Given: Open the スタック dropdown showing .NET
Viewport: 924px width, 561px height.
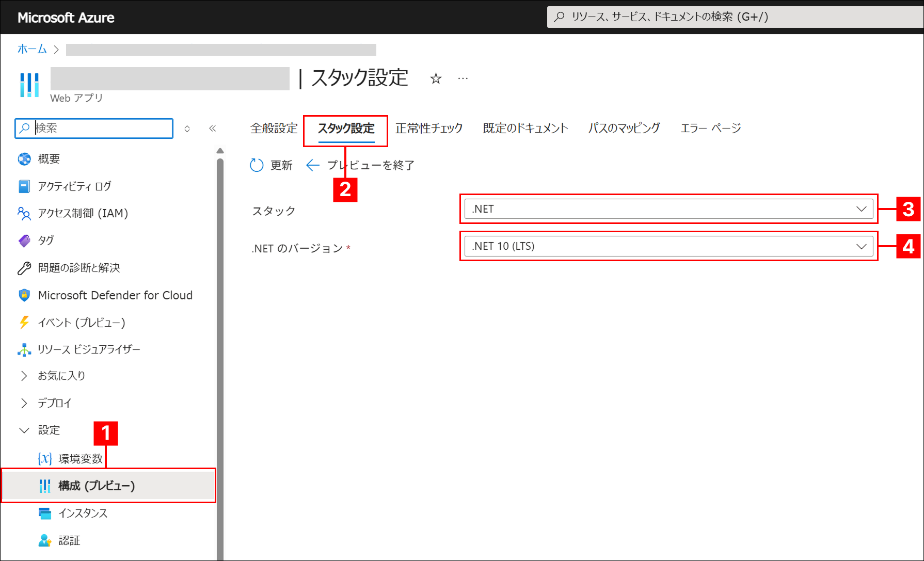Looking at the screenshot, I should 668,209.
